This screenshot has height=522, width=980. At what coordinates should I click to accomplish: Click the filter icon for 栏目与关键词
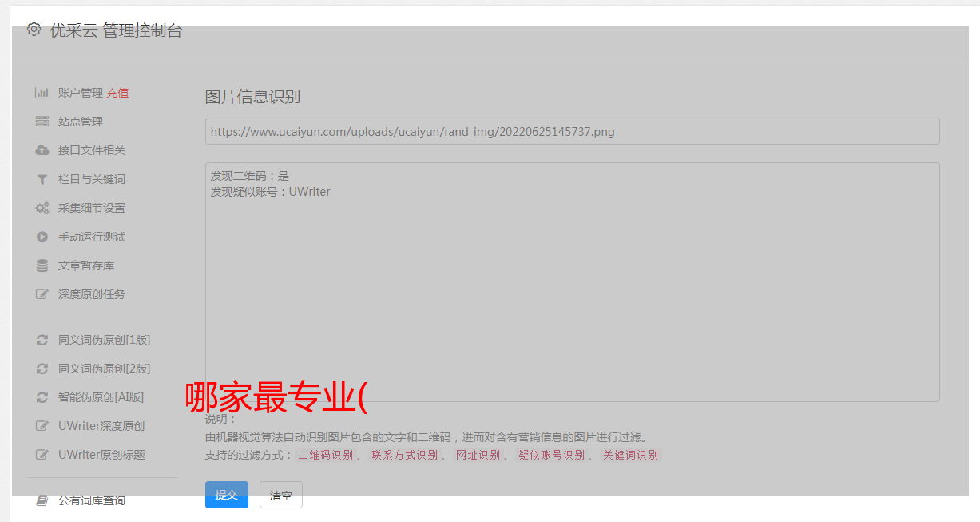(42, 179)
